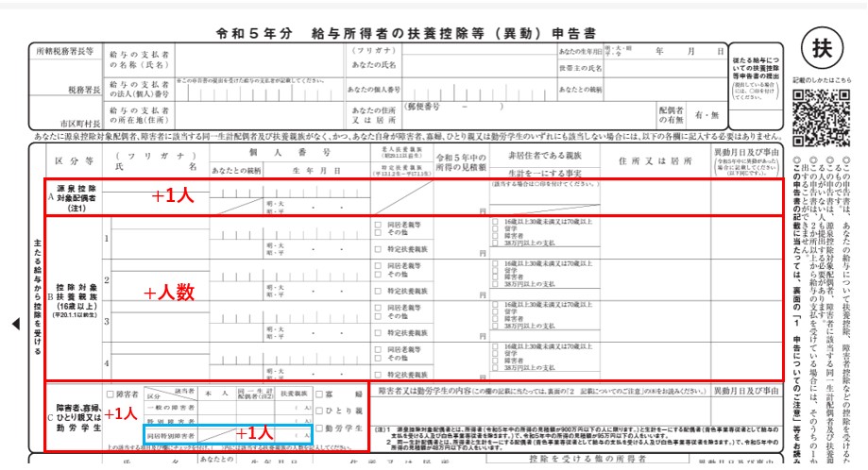Click the あなたの個人番号 label
868x470 pixels.
[x=374, y=90]
